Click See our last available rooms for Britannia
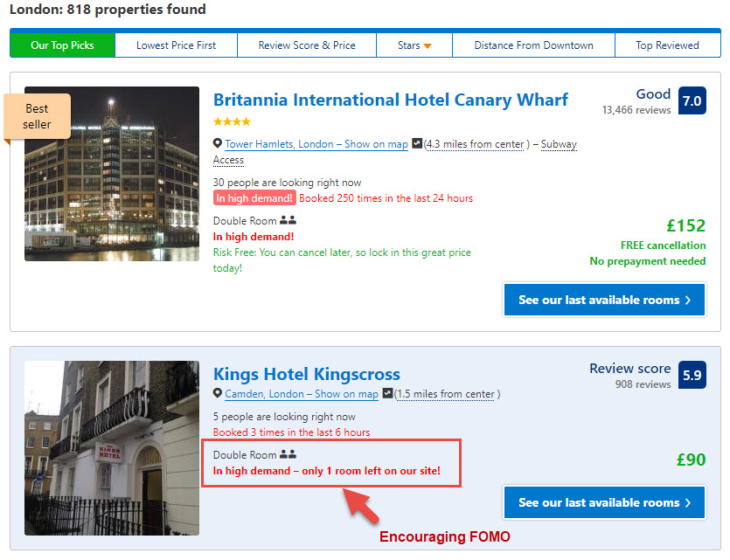 click(604, 299)
